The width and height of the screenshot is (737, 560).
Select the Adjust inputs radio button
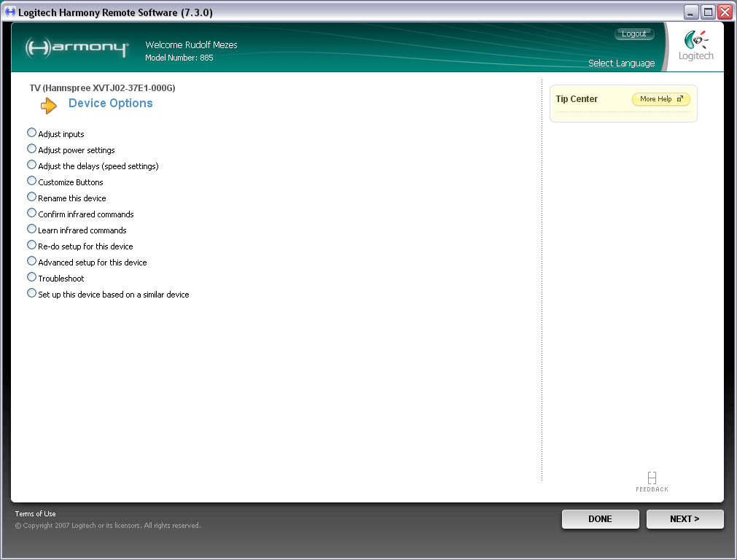(x=31, y=133)
